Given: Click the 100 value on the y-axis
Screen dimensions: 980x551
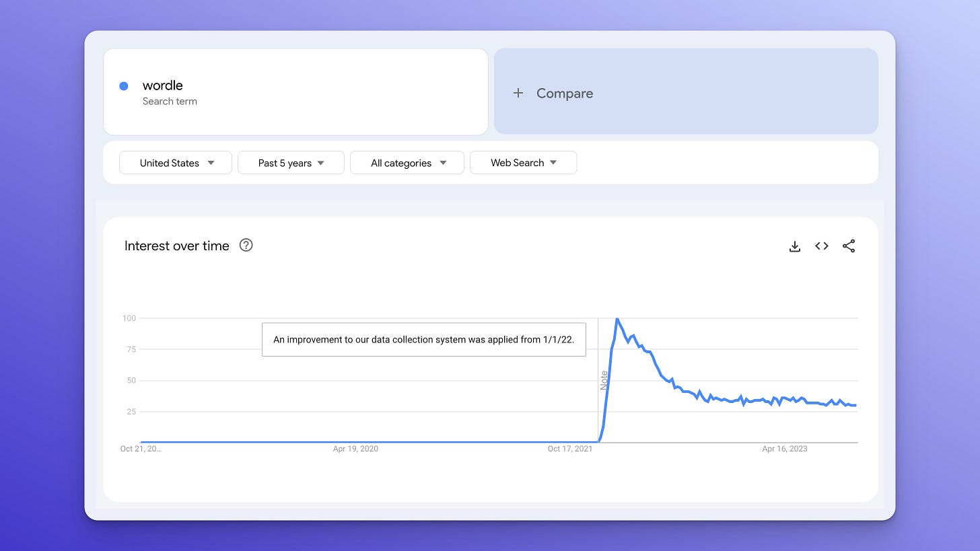Looking at the screenshot, I should (x=129, y=318).
